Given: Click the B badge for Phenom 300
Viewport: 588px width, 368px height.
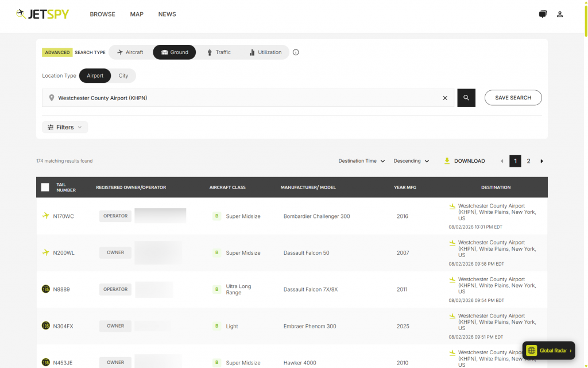Looking at the screenshot, I should [216, 326].
